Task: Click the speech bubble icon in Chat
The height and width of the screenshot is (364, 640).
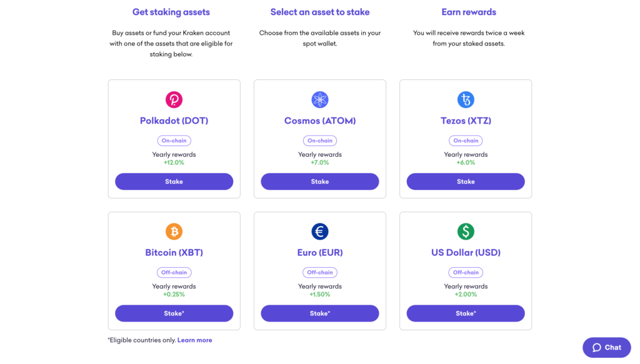Action: click(x=597, y=348)
